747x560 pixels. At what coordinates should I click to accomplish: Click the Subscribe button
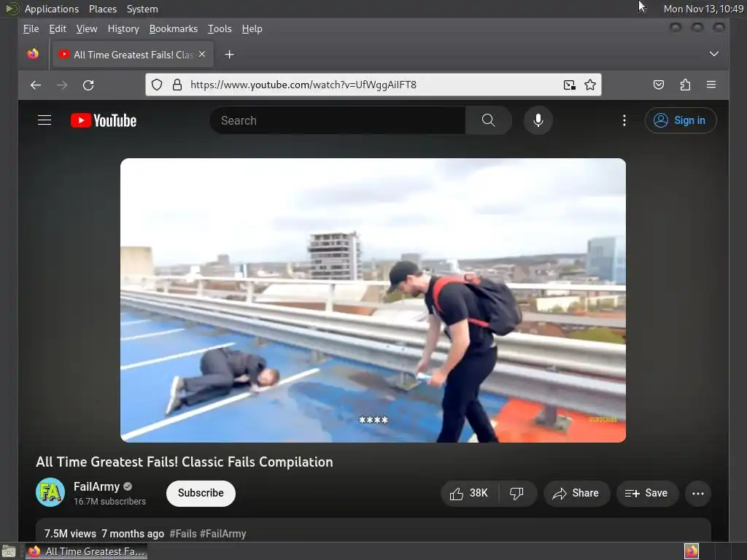(201, 494)
